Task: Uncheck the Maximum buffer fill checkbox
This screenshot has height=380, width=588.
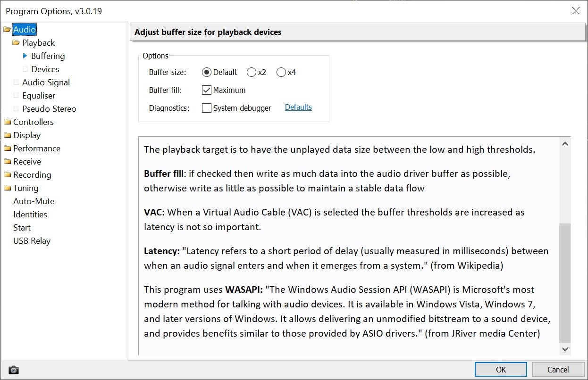Action: click(x=207, y=90)
